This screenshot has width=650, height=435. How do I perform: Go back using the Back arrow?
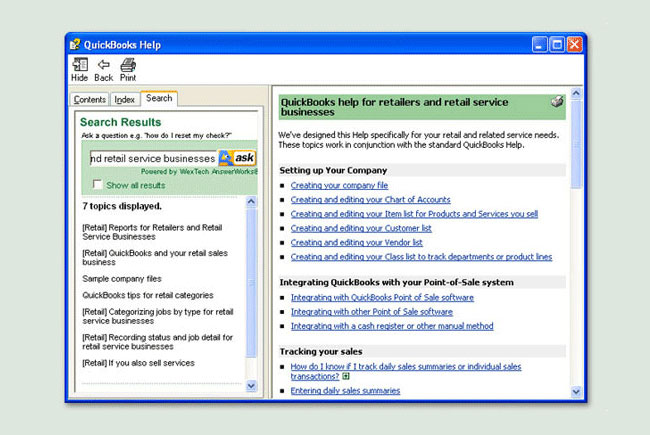tap(104, 65)
